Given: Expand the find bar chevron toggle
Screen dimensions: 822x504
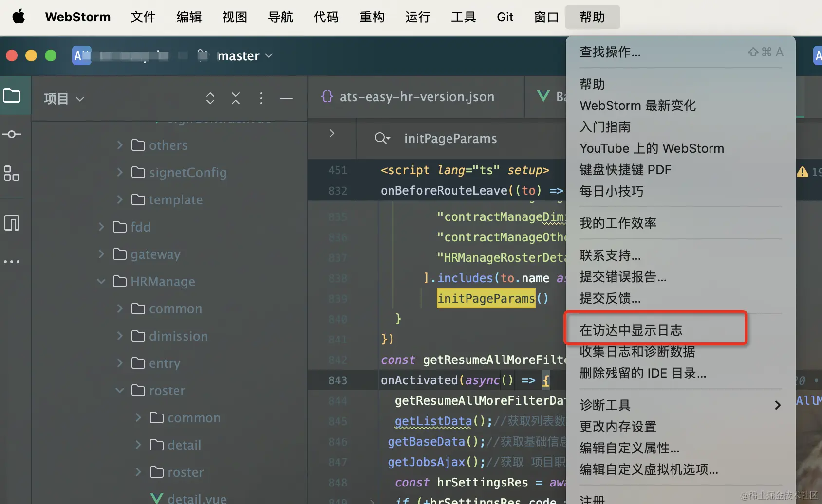Looking at the screenshot, I should point(332,133).
